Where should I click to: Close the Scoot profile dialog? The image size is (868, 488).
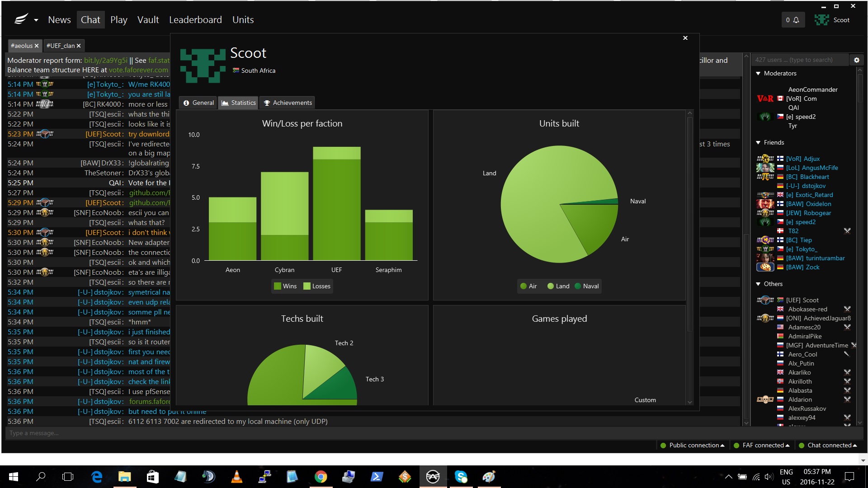[685, 38]
